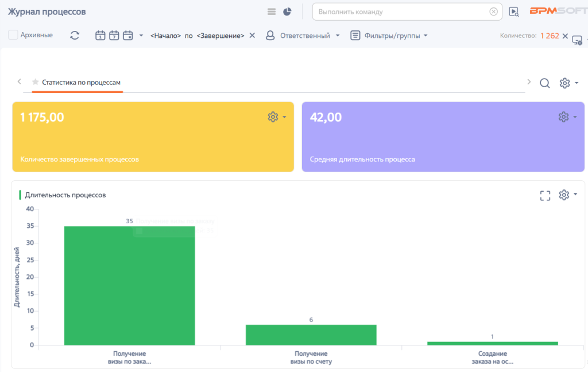
Task: Select the today calendar filter icon
Action: (x=100, y=35)
